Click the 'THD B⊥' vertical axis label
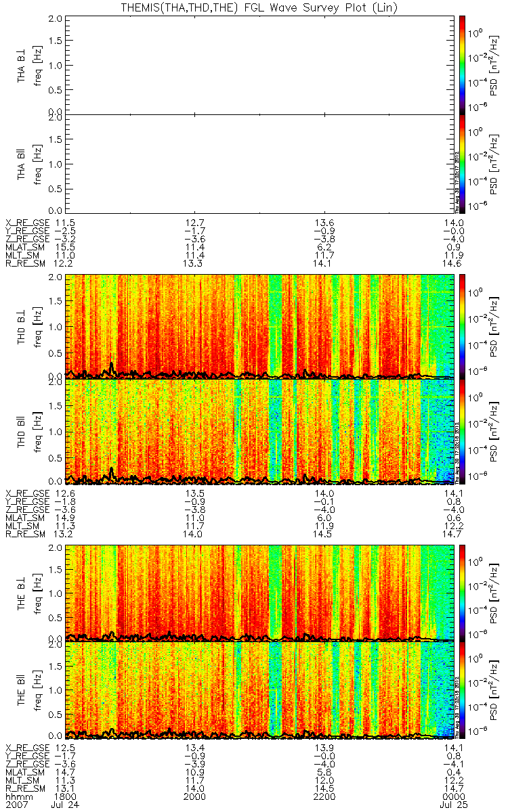Screen dimensions: 508x812 22,326
